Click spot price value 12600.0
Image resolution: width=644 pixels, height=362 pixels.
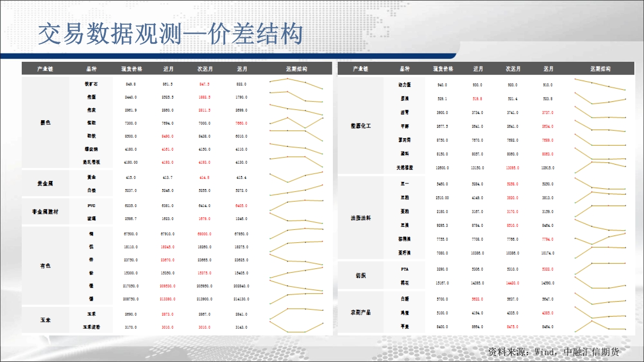(442, 167)
